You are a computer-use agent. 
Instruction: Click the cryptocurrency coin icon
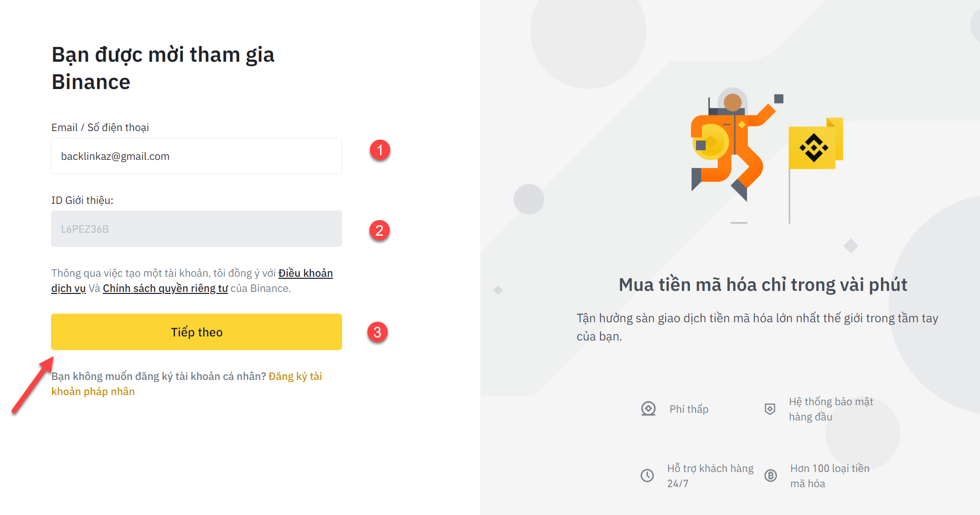tap(770, 476)
